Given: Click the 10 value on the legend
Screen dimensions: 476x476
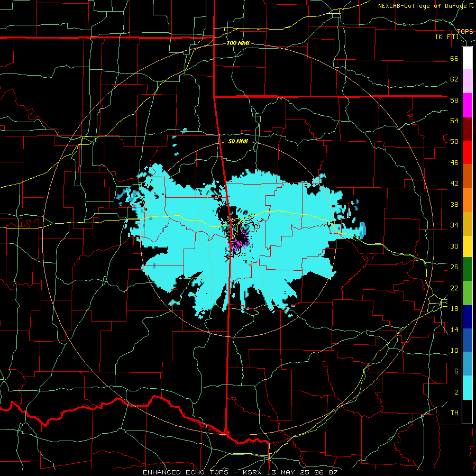Looking at the screenshot, I should point(454,351).
